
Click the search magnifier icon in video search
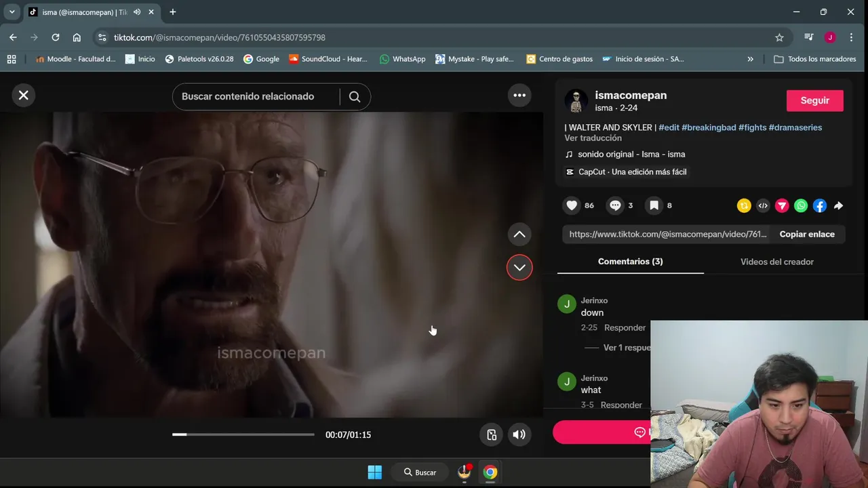[355, 96]
